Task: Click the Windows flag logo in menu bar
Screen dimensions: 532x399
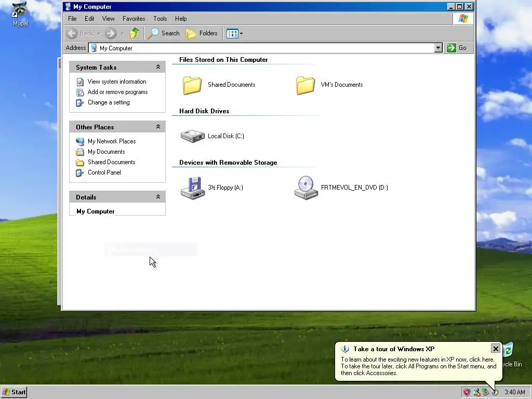Action: 463,19
